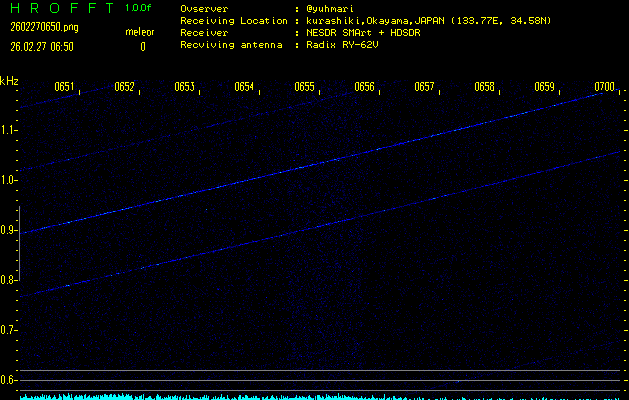Click the 1.0 kHz frequency label
The image size is (629, 400).
point(9,180)
